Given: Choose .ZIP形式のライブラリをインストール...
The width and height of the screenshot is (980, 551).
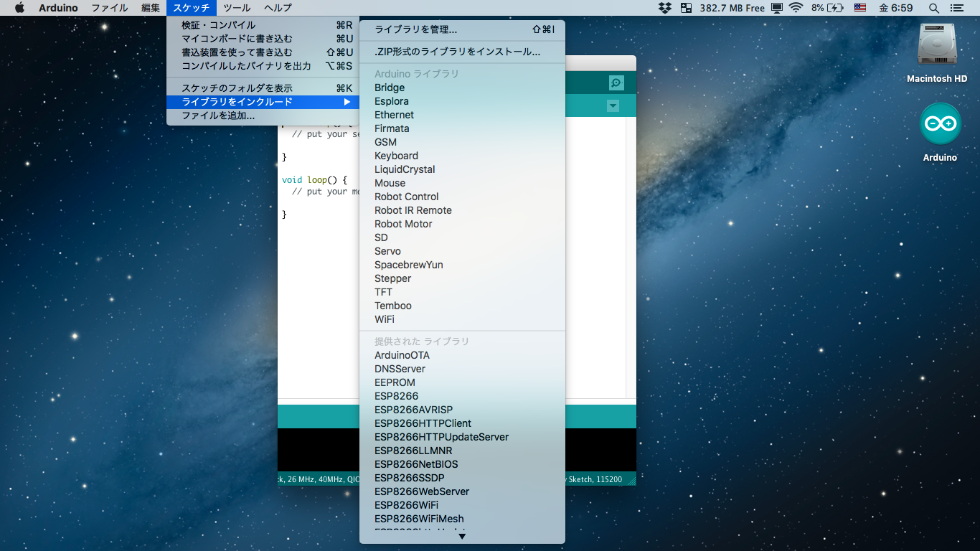Looking at the screenshot, I should [462, 52].
